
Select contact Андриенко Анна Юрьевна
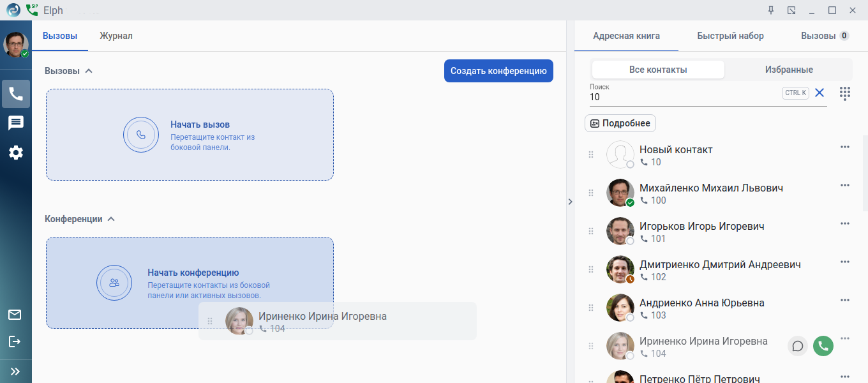pyautogui.click(x=719, y=308)
